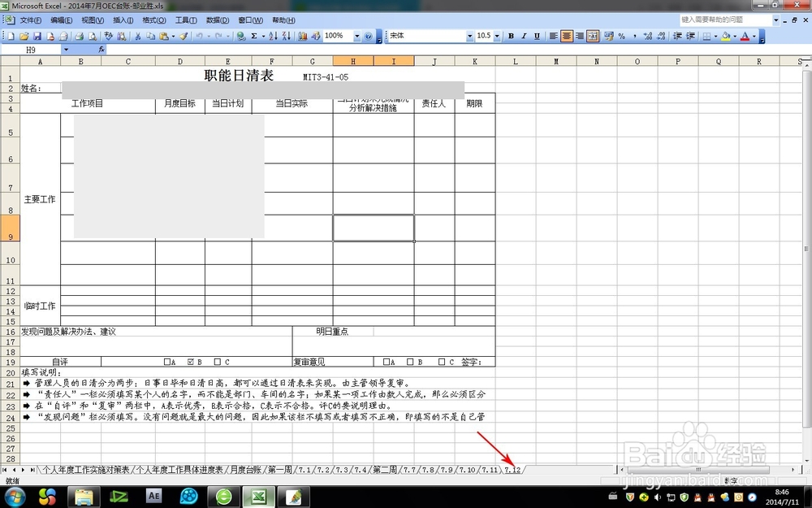Print the sheet using the printer icon

80,36
